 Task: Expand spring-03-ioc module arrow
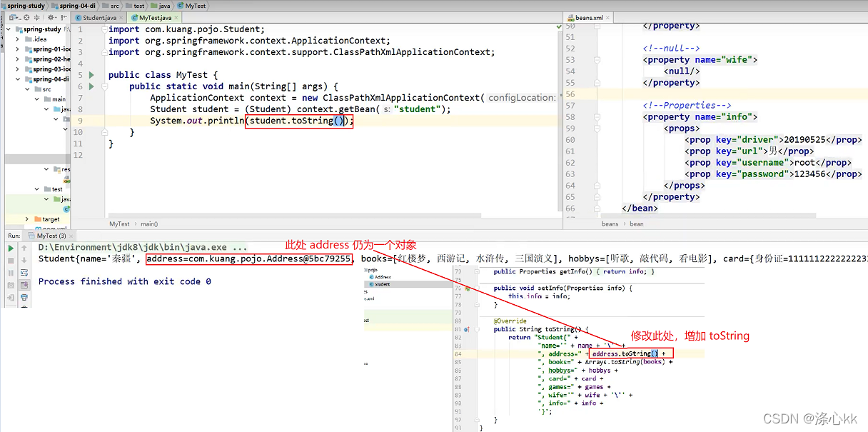click(19, 69)
